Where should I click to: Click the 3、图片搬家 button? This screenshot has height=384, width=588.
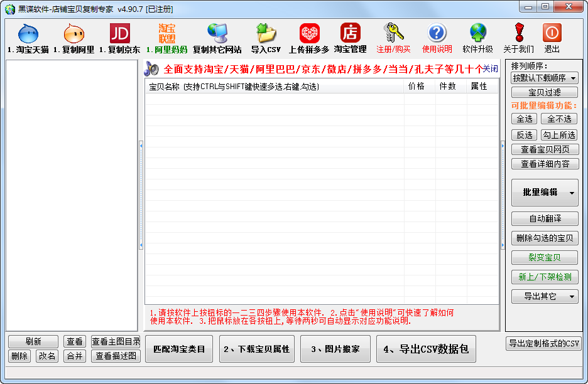click(335, 349)
